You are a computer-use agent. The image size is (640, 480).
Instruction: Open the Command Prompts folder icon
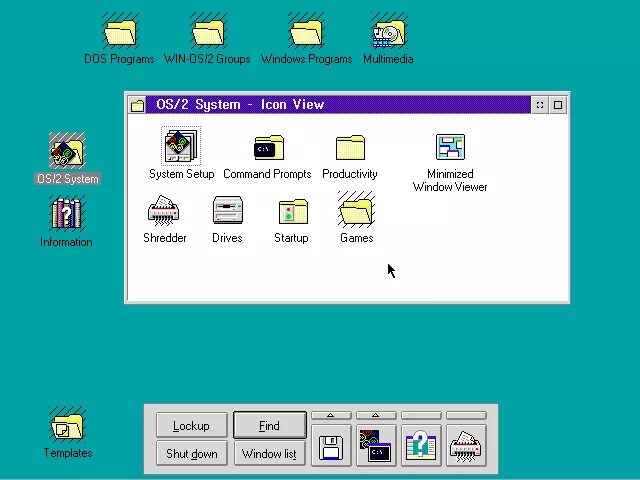pyautogui.click(x=269, y=147)
